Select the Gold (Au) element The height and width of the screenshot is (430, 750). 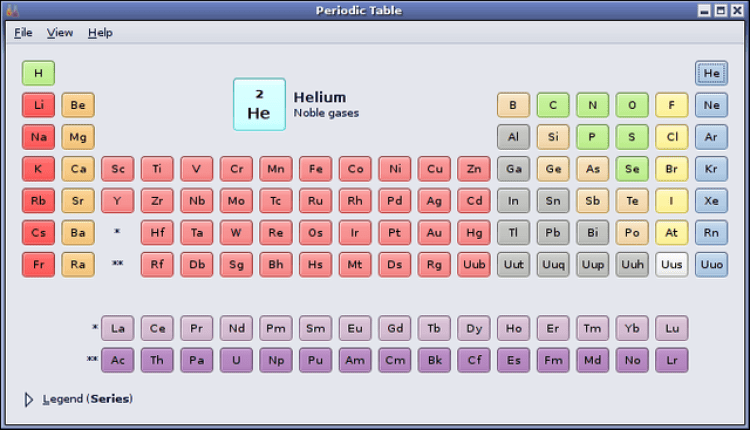(434, 233)
